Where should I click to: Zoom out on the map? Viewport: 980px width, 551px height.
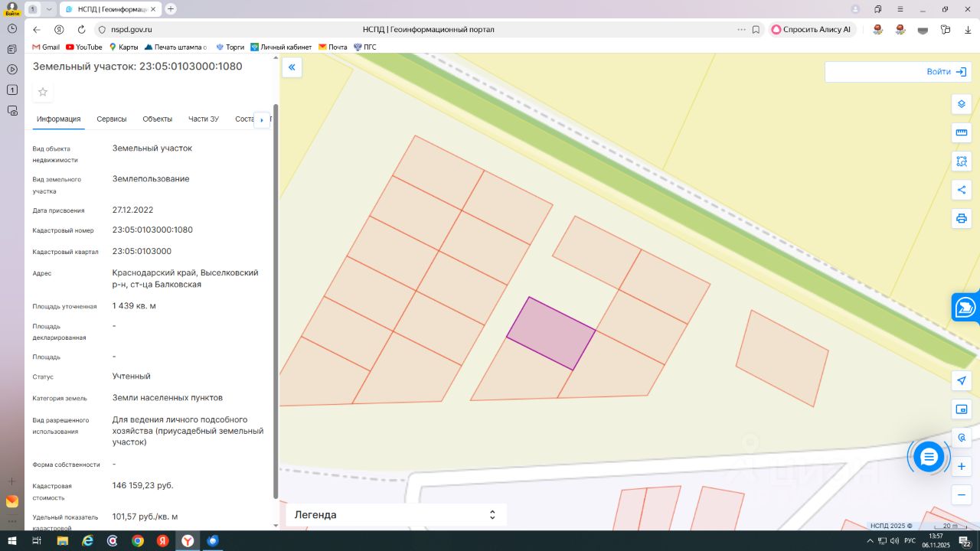click(962, 494)
